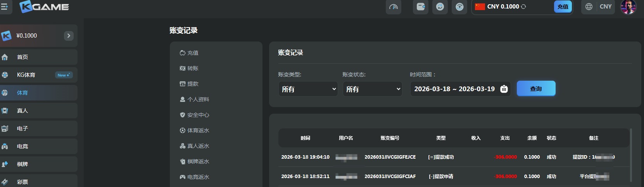The image size is (644, 187).
Task: Click the yen coin icon in top bar
Action: (x=459, y=7)
